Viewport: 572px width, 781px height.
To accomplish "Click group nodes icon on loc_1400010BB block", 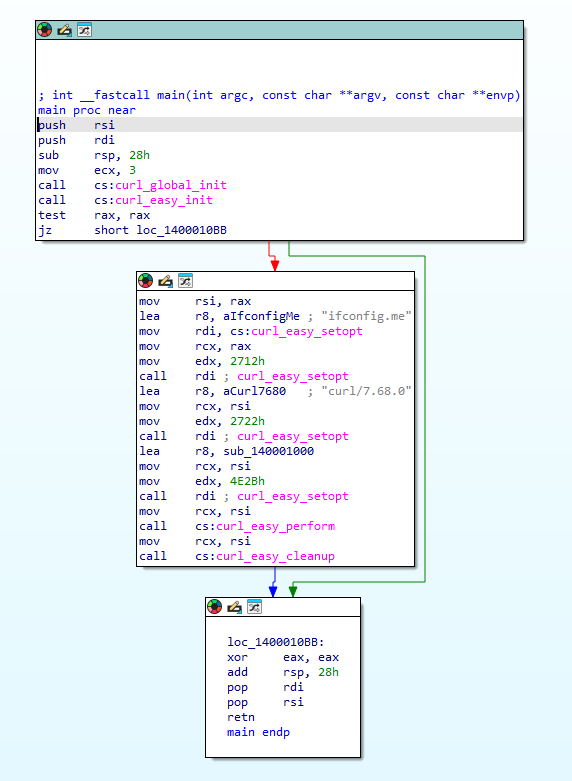I will tap(255, 607).
